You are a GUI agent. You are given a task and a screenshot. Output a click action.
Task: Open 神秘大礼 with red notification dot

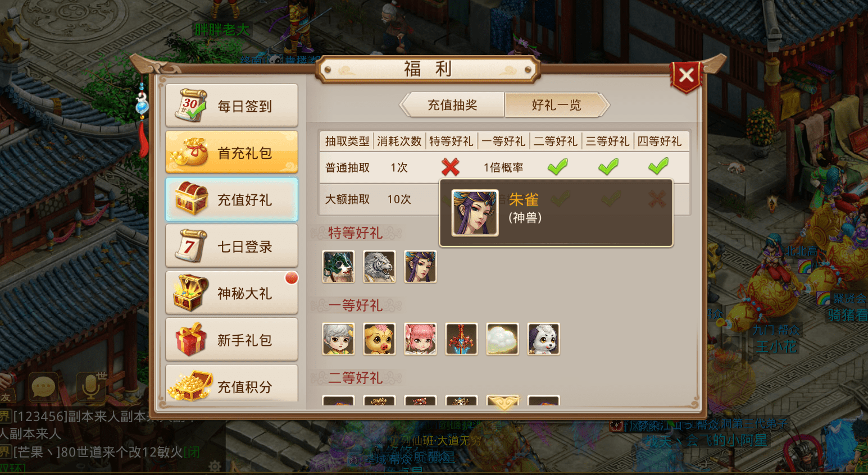tap(231, 293)
